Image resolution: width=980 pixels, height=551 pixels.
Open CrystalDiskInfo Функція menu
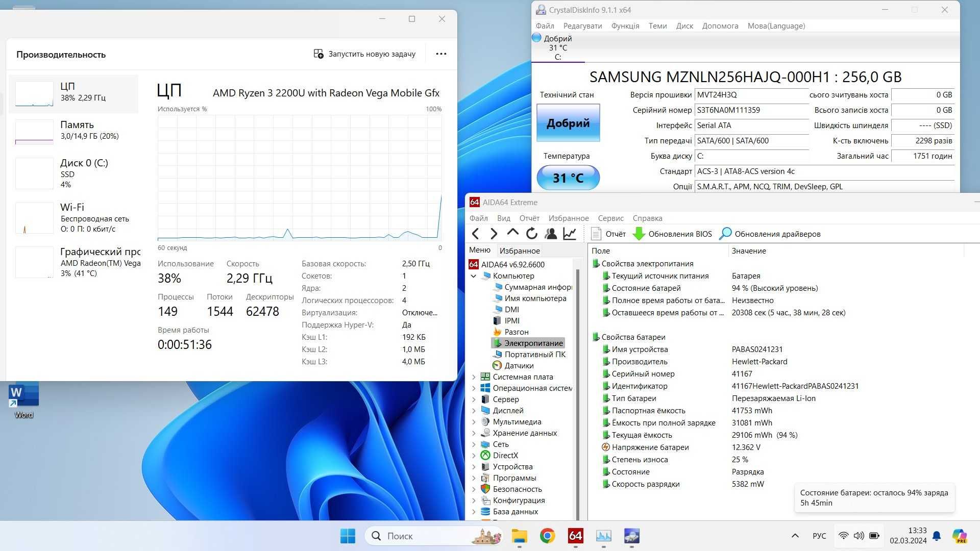pyautogui.click(x=625, y=26)
